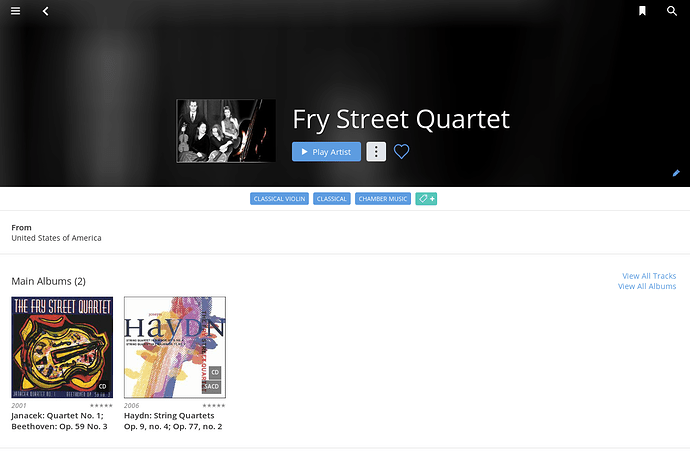The image size is (690, 464).
Task: Click the blue pencil edit icon
Action: tap(676, 173)
